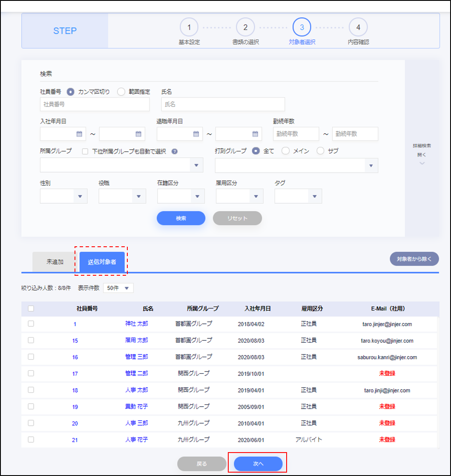Screen dimensions: 451x476
Task: Open the 所属グループ dropdown
Action: pyautogui.click(x=121, y=165)
